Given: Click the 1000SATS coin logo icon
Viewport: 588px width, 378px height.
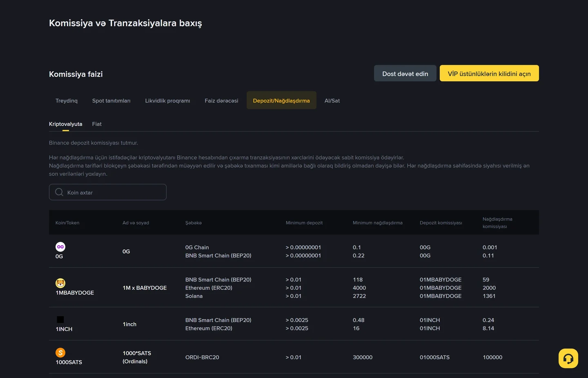Looking at the screenshot, I should 60,353.
